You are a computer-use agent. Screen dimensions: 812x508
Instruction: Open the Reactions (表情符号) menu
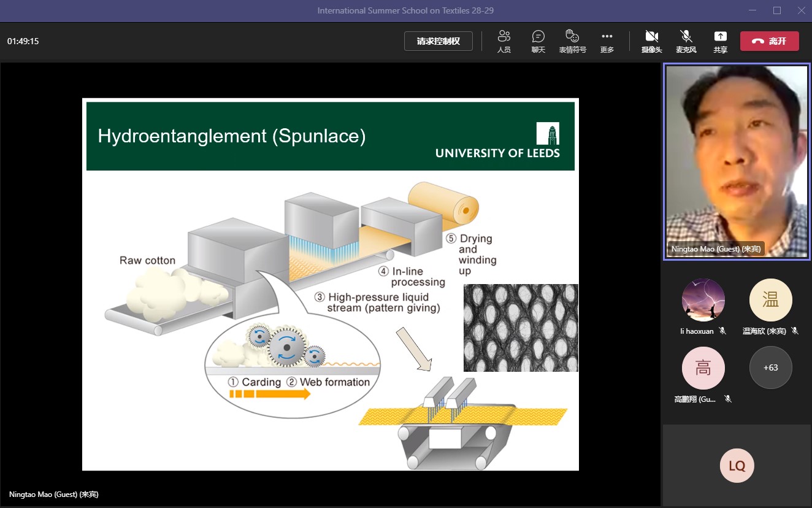pos(572,41)
